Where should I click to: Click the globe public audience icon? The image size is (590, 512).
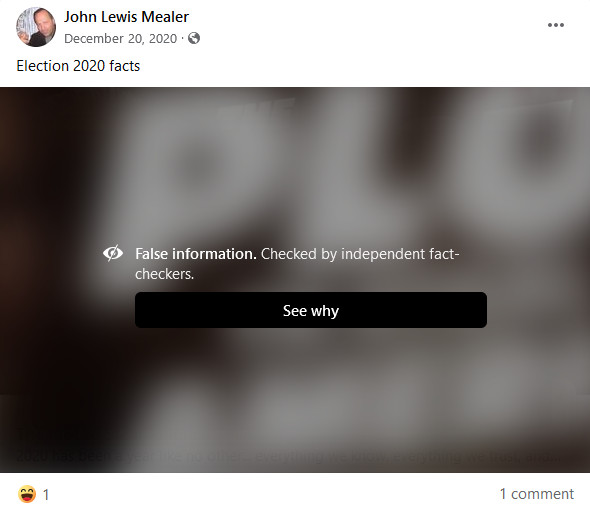coord(194,38)
